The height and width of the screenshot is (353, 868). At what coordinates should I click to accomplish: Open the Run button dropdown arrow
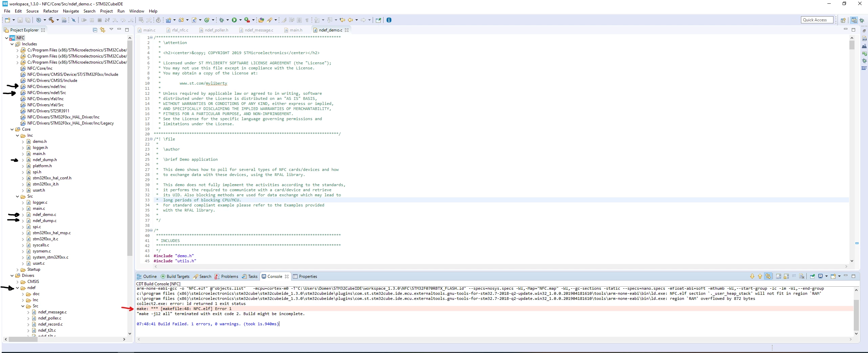pos(240,20)
